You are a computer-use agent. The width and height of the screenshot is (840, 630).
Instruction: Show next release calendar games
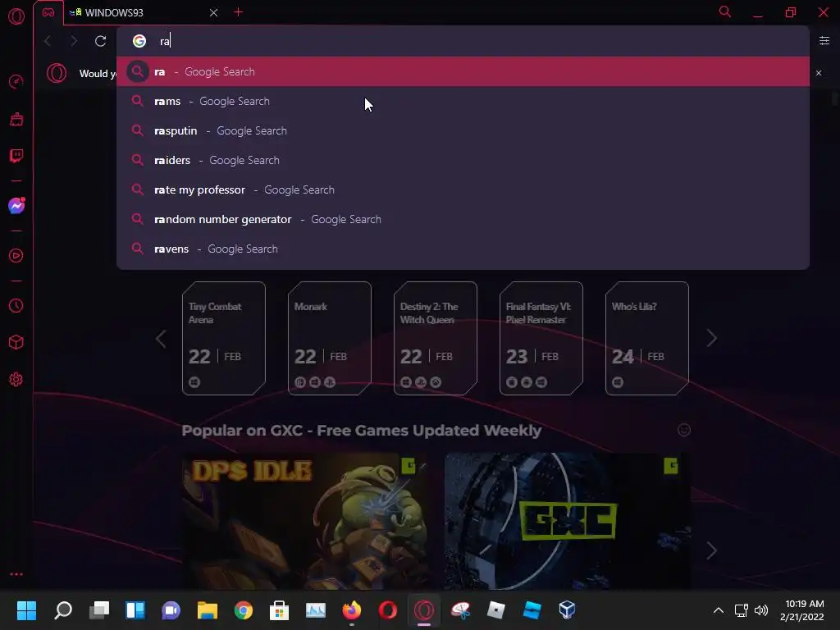[x=711, y=339]
